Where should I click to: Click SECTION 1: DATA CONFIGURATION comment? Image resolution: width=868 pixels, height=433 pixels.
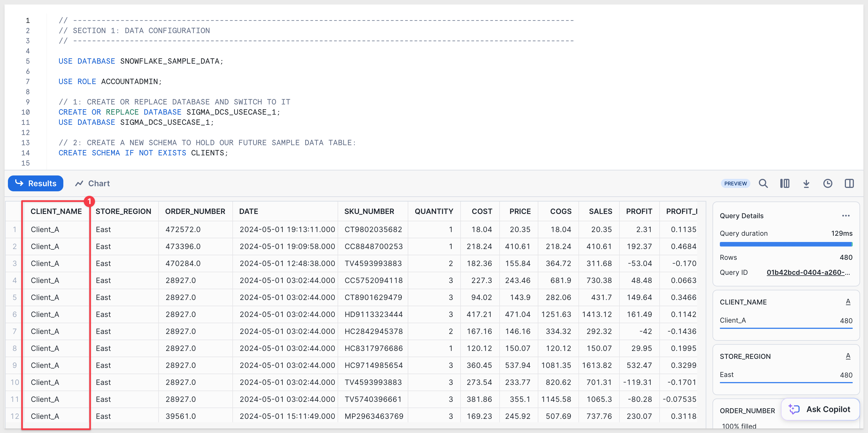click(134, 31)
